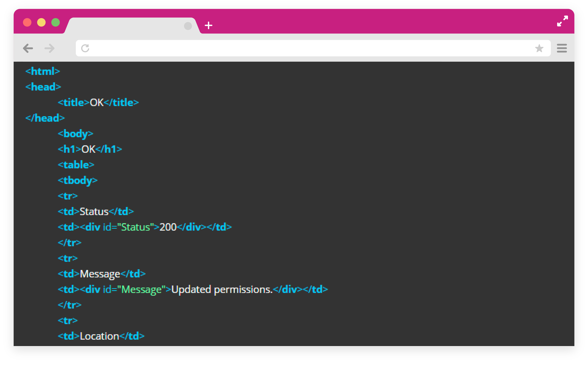Image resolution: width=588 pixels, height=378 pixels.
Task: Click the <tbody> tag
Action: (x=78, y=181)
